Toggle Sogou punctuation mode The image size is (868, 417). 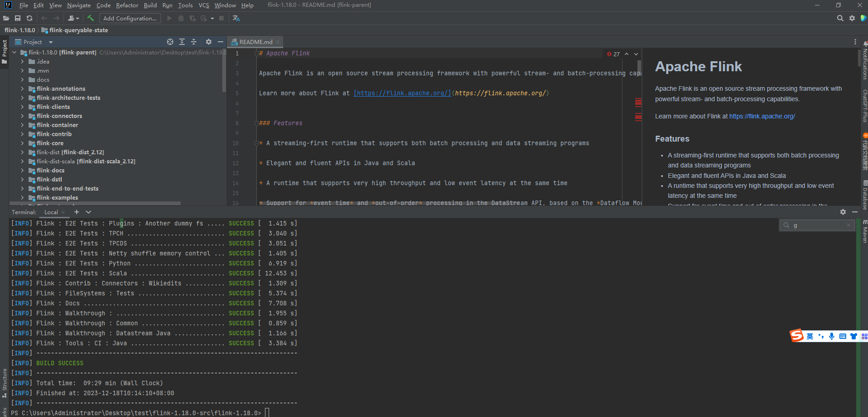click(x=821, y=336)
